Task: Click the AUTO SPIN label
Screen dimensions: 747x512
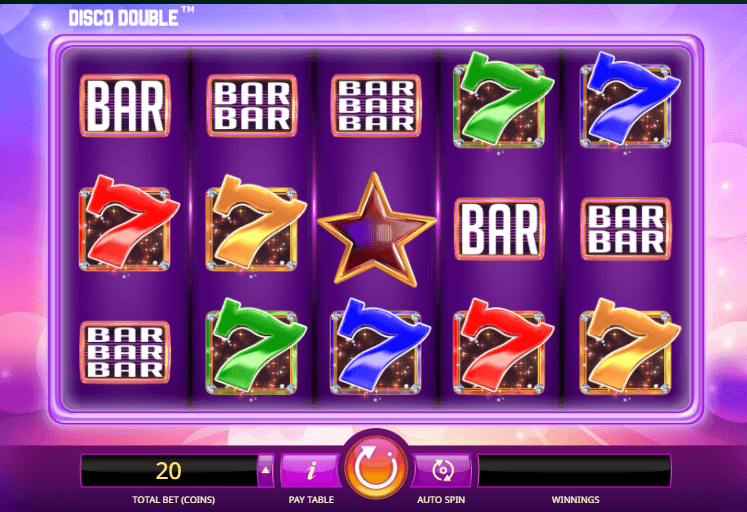Action: click(x=441, y=500)
